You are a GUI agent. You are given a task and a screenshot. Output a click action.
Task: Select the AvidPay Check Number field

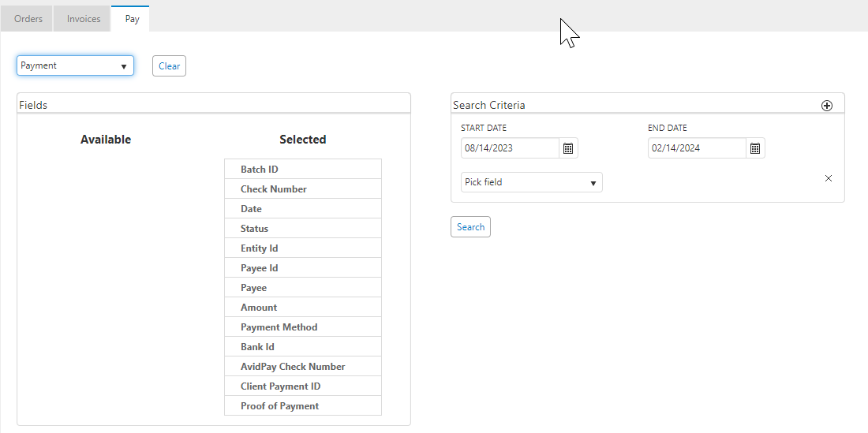pyautogui.click(x=303, y=367)
